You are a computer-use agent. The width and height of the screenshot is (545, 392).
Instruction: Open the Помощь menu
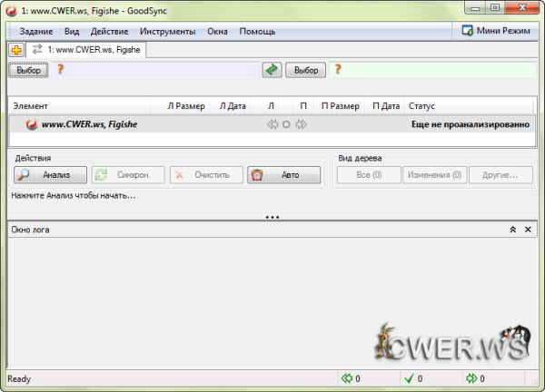point(257,31)
